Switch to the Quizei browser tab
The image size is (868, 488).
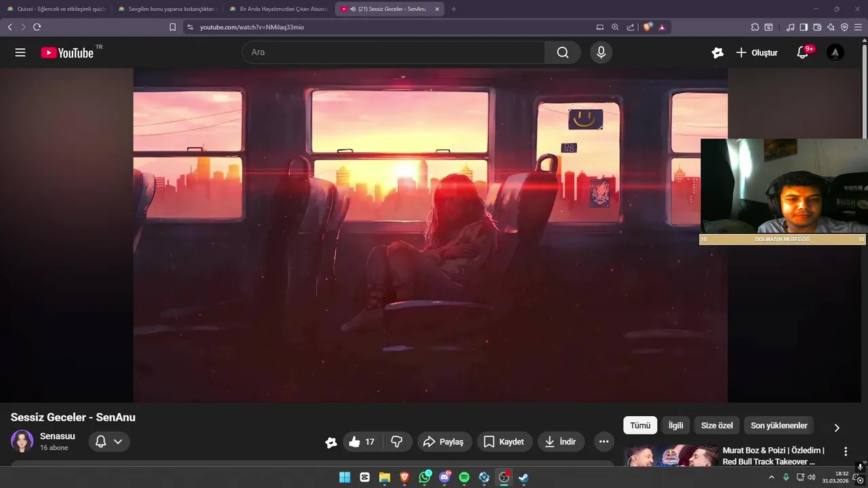pos(56,9)
